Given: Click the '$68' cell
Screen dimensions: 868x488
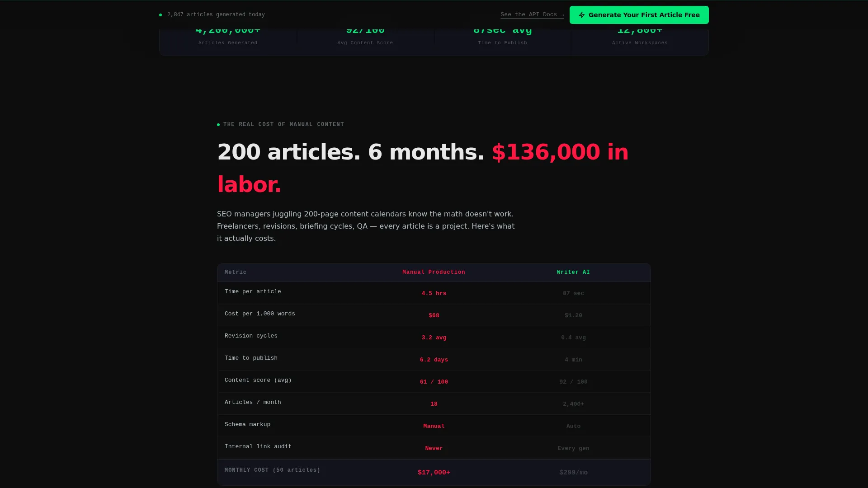Looking at the screenshot, I should (434, 316).
